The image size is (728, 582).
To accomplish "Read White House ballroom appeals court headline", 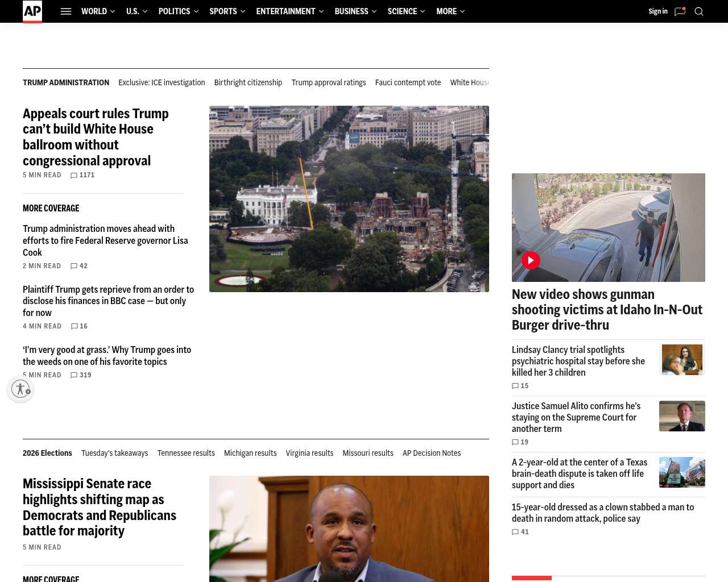I will [x=96, y=137].
